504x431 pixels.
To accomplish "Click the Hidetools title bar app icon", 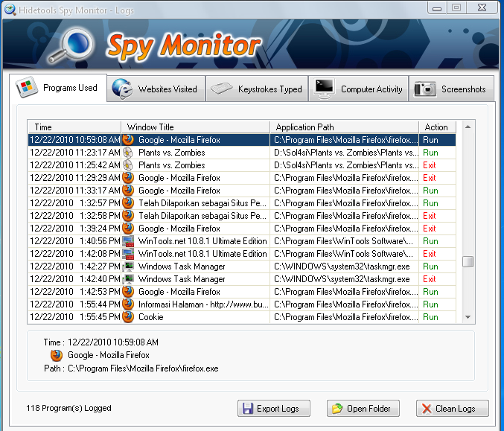I will coord(10,10).
